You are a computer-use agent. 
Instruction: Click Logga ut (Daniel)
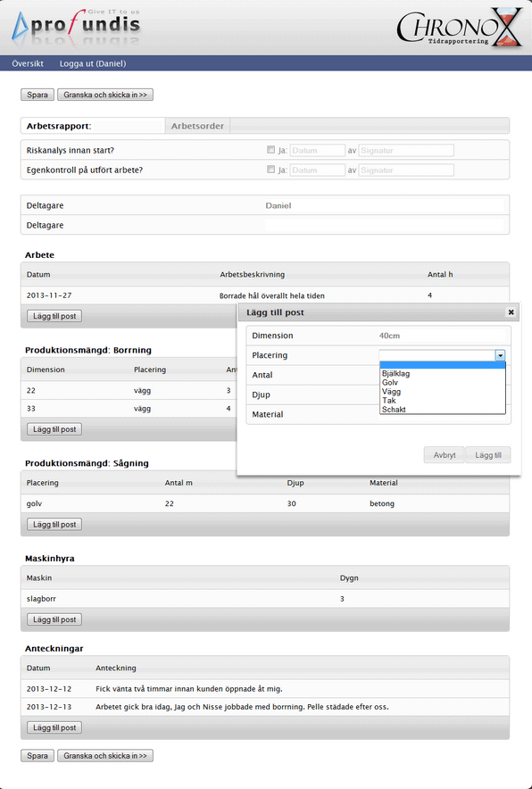[x=93, y=63]
